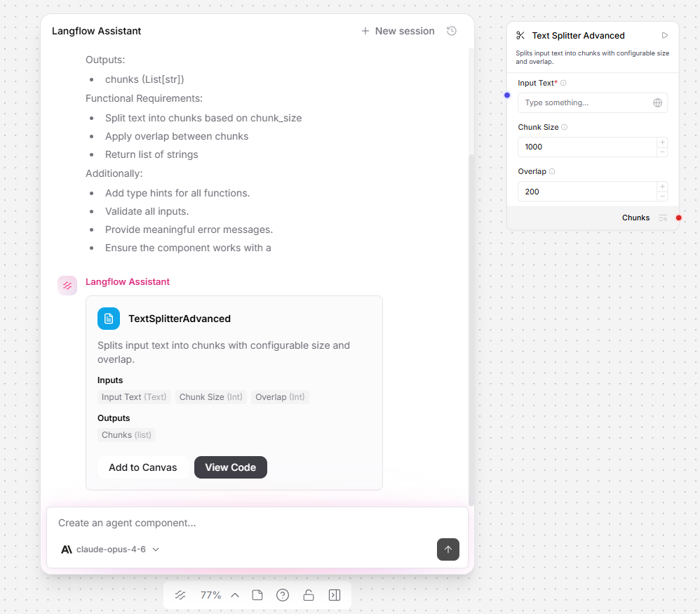Click the Langflow assistant icon in bottom toolbar

pos(180,595)
